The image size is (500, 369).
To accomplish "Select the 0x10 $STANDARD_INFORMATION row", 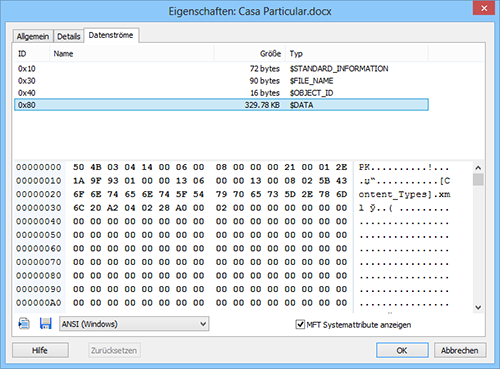I will (x=221, y=69).
